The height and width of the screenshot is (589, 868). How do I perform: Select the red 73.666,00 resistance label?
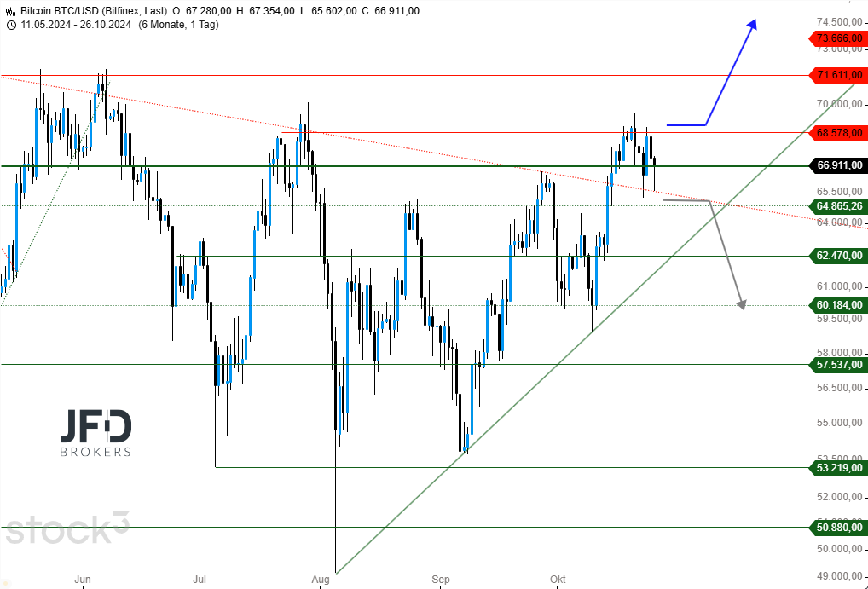838,38
